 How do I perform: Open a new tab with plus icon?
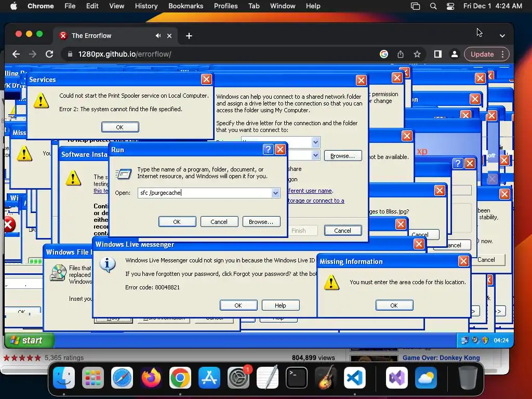point(189,36)
